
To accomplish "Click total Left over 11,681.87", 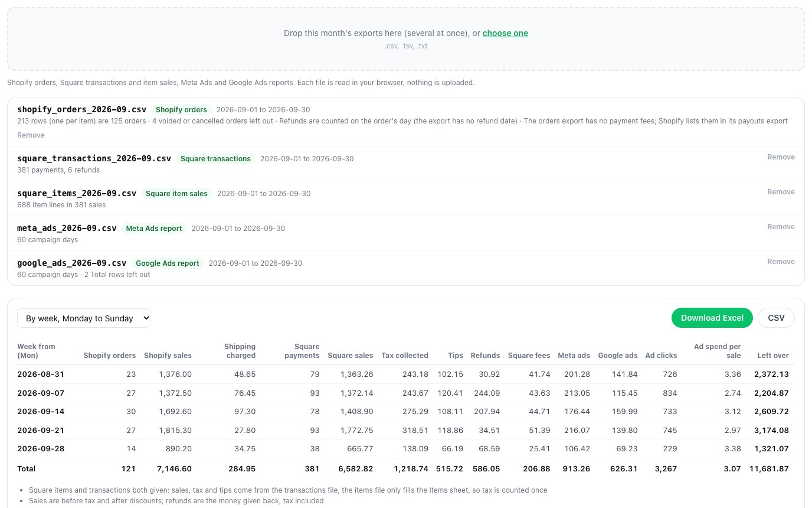I will [769, 469].
